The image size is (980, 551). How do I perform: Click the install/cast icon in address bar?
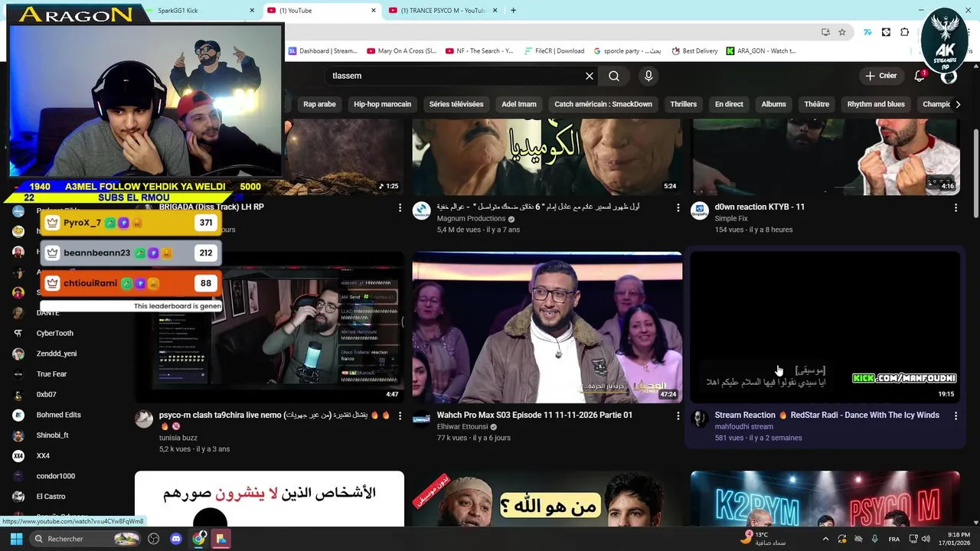825,32
